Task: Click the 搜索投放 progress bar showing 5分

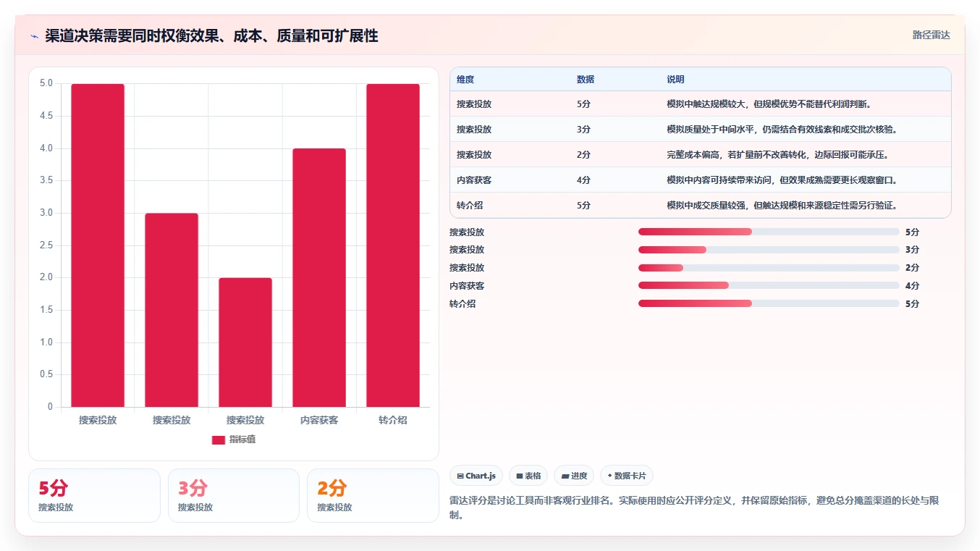Action: (x=769, y=232)
